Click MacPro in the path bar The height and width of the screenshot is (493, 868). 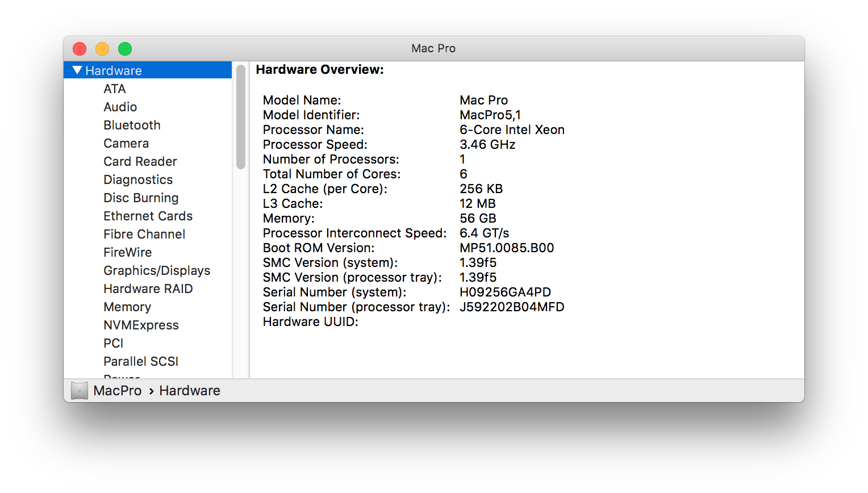(118, 391)
